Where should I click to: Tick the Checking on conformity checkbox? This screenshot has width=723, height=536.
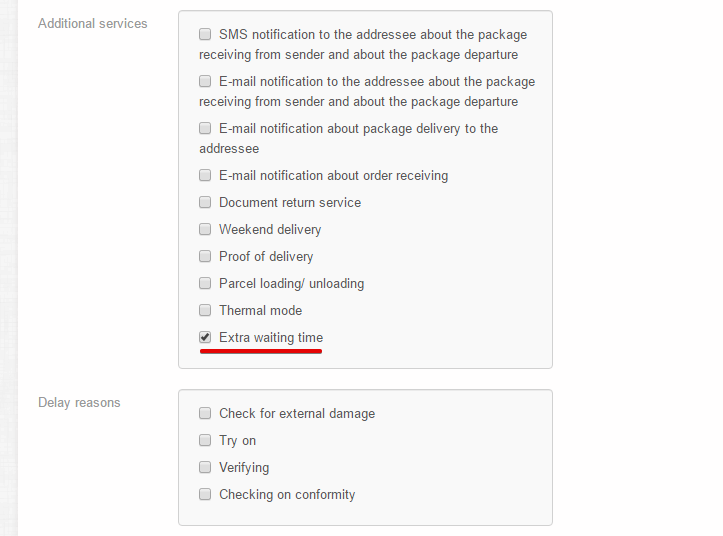tap(205, 494)
